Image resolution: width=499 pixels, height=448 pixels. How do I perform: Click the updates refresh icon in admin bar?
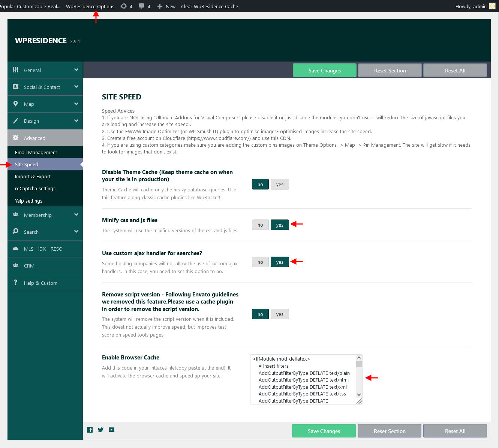point(123,6)
